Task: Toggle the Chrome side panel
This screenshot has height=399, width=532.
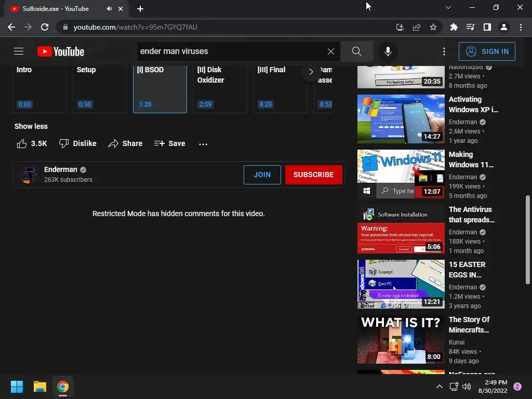Action: click(x=487, y=27)
